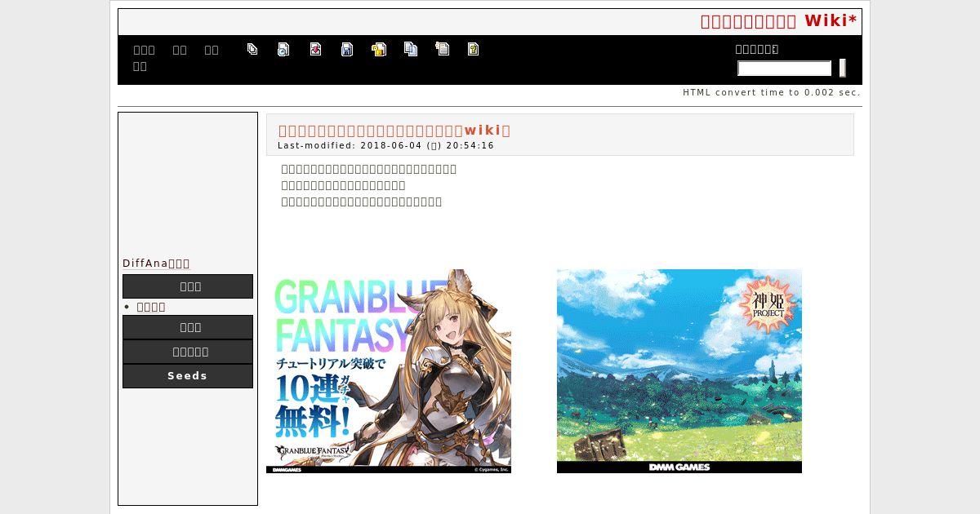The height and width of the screenshot is (514, 980).
Task: Select the sidebar menu header below DiffAna link
Action: pos(188,286)
